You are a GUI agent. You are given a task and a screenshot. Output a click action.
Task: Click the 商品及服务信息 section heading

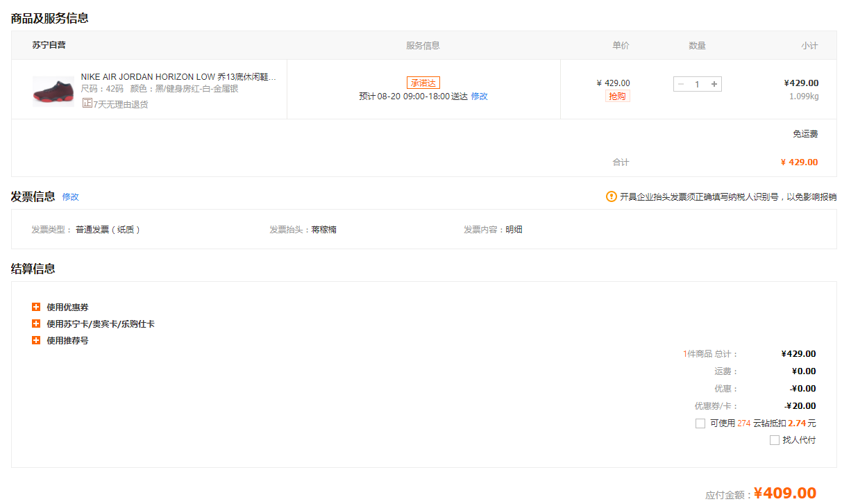click(x=50, y=19)
